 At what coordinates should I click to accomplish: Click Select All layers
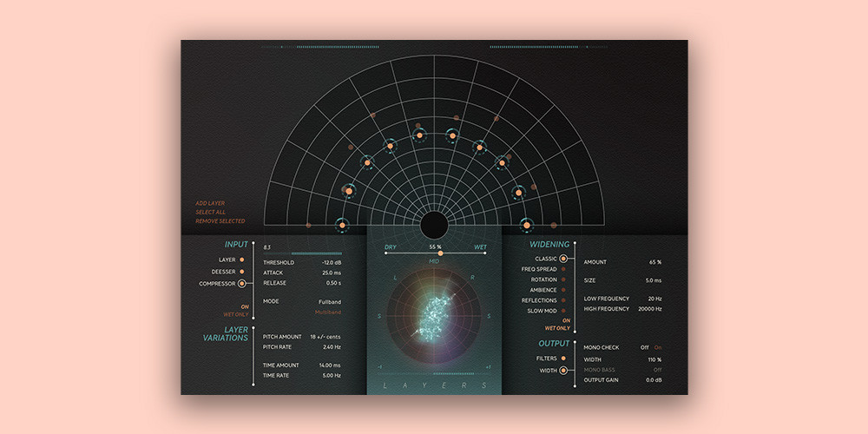(211, 213)
